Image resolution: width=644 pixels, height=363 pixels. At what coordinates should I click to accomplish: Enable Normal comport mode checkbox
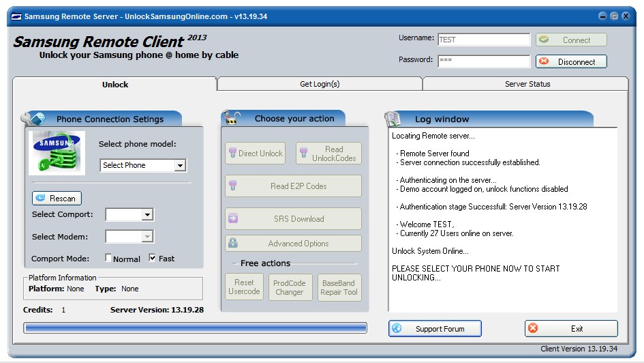108,258
